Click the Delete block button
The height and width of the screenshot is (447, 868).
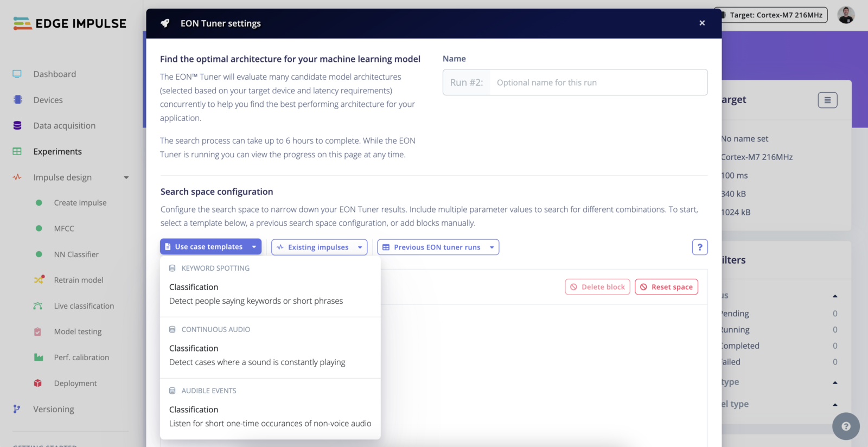point(597,287)
